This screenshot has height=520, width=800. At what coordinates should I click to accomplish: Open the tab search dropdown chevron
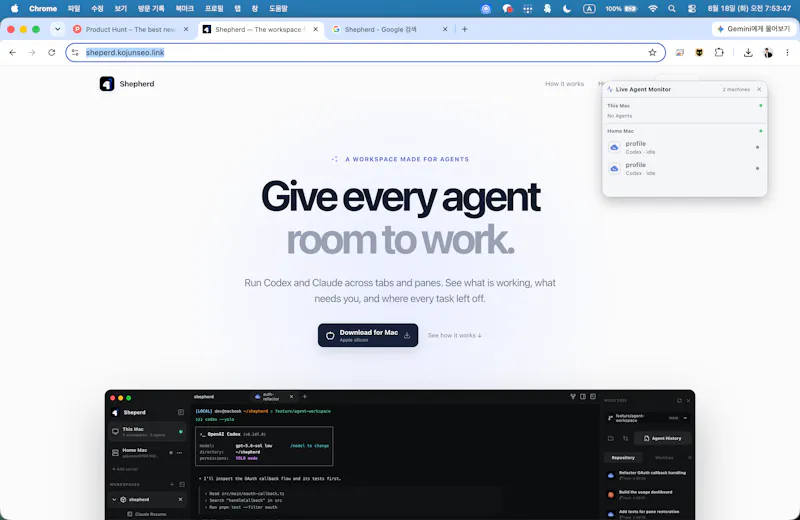tap(57, 29)
